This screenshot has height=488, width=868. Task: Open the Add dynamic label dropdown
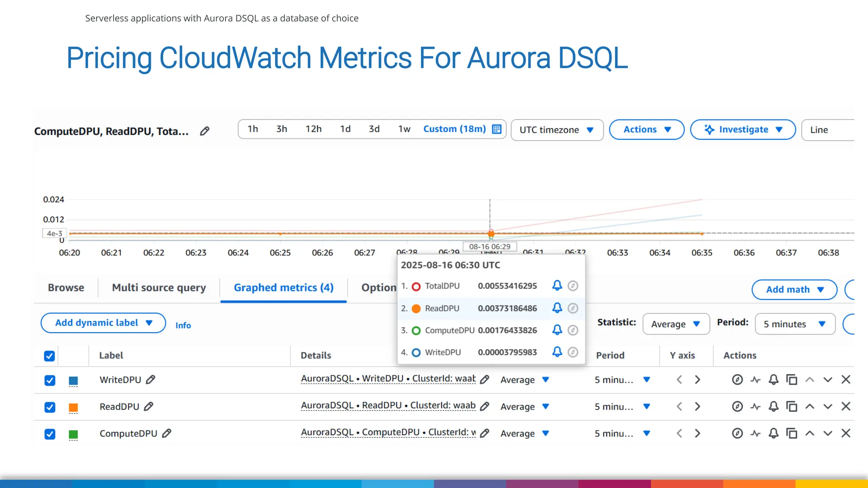pos(103,323)
